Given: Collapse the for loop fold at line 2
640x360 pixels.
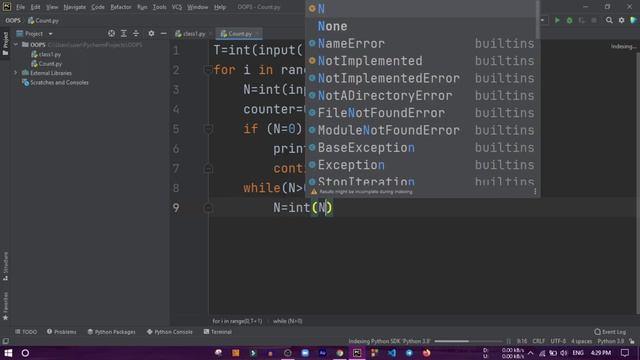Looking at the screenshot, I should (x=208, y=70).
